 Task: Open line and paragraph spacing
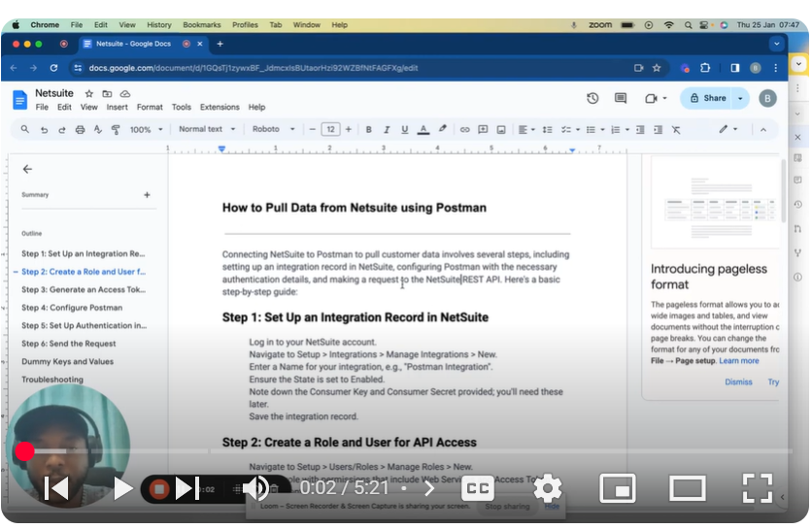tap(547, 130)
